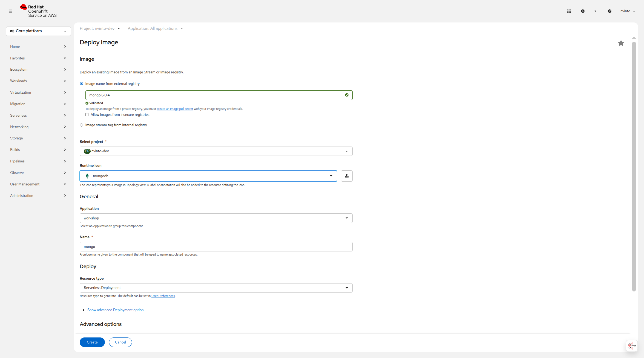The height and width of the screenshot is (358, 644).
Task: Expand the Ecosystem navigation section
Action: [x=38, y=70]
